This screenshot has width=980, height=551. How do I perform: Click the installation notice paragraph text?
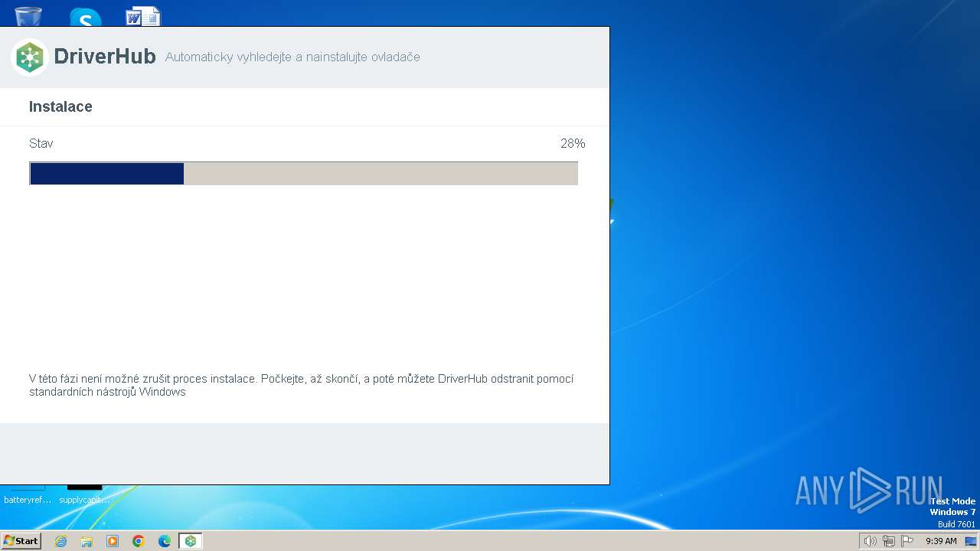point(302,385)
